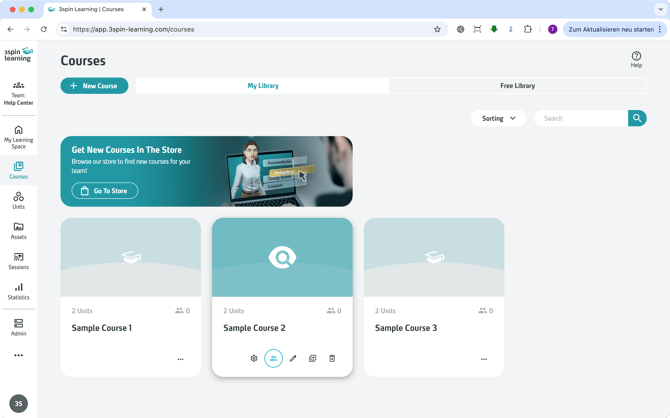670x418 pixels.
Task: Go to Assets in the sidebar
Action: click(18, 231)
